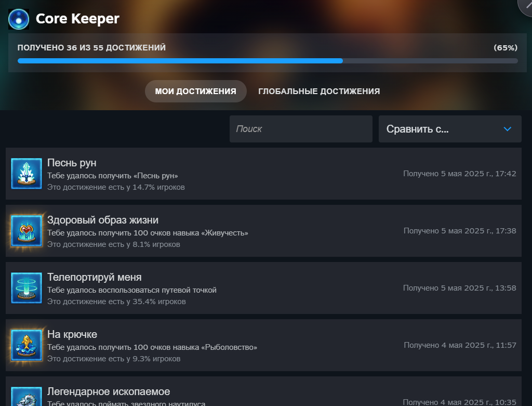Click text 'Это достижение есть у 8.1% игроков'

pyautogui.click(x=114, y=244)
